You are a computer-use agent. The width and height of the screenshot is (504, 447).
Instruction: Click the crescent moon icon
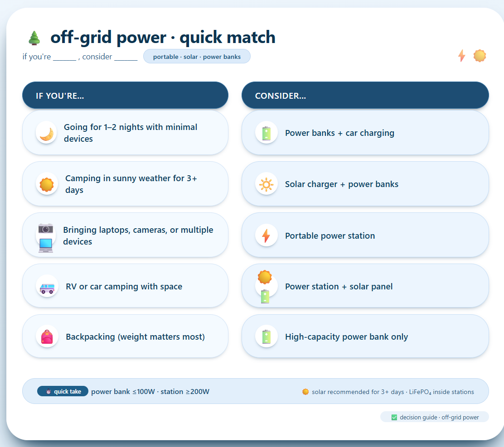point(46,133)
